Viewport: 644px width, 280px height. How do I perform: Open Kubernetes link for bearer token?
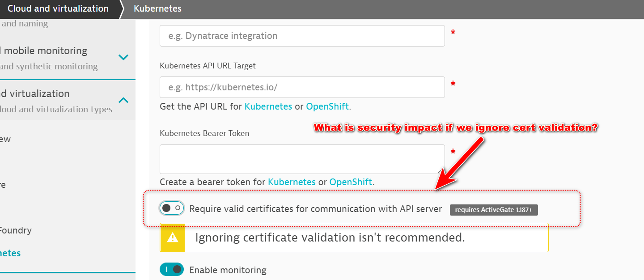point(292,182)
